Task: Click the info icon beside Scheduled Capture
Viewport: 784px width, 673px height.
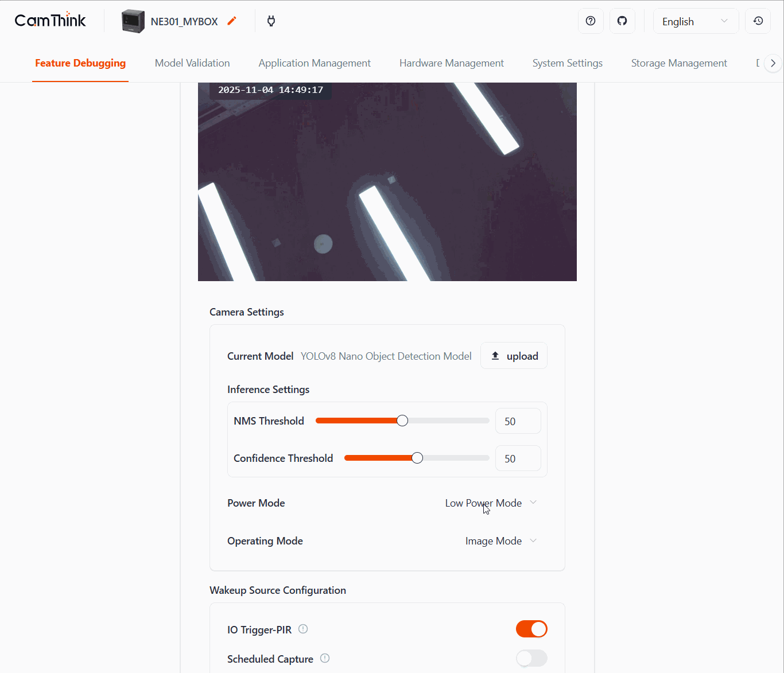Action: (x=325, y=658)
